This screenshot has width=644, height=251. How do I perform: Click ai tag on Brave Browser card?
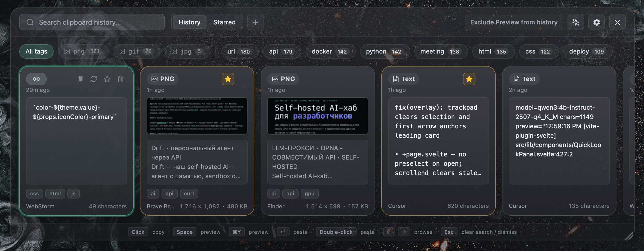pos(153,194)
